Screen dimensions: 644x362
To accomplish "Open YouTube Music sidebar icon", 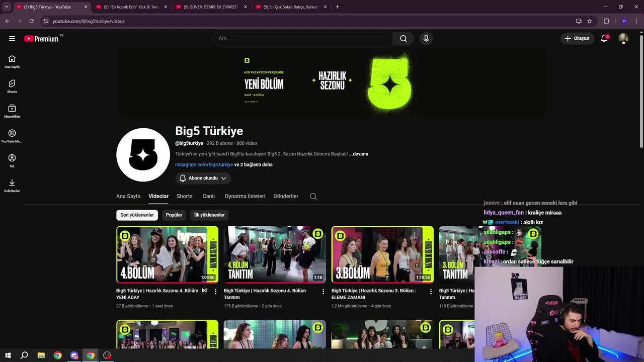I will pyautogui.click(x=12, y=136).
